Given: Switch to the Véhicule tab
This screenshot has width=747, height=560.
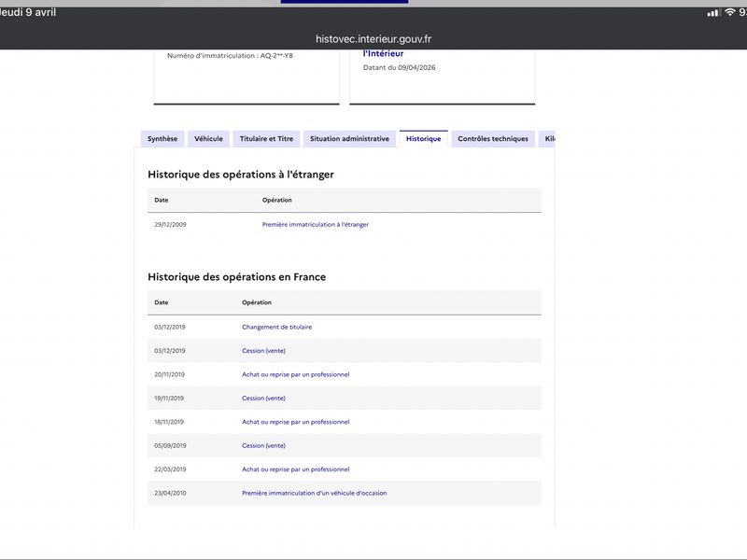Looking at the screenshot, I should point(208,138).
